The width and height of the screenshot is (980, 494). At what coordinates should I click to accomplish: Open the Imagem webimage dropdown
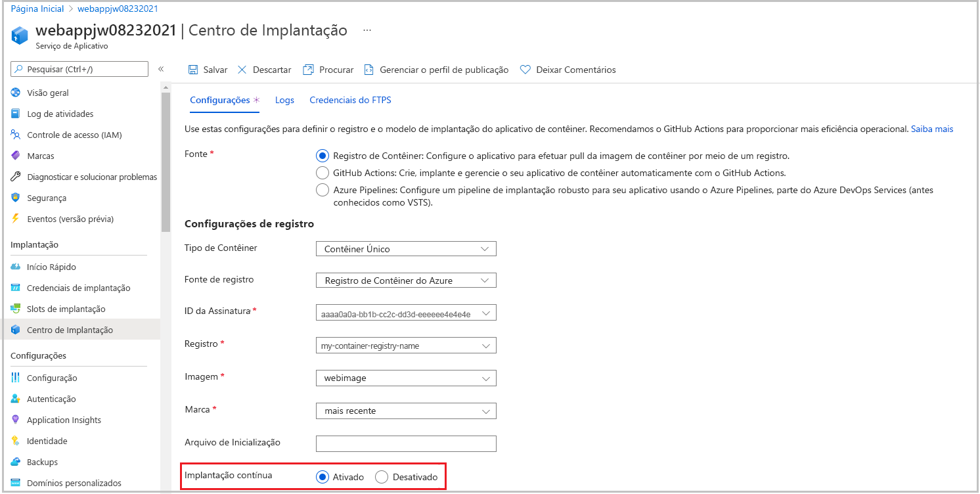406,378
